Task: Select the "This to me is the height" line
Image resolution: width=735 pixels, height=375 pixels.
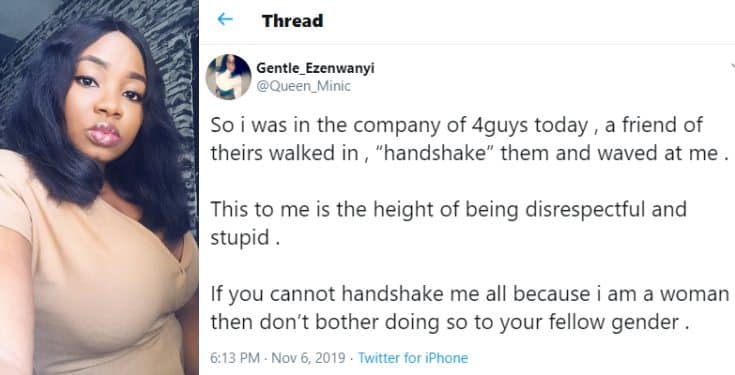Action: tap(448, 210)
